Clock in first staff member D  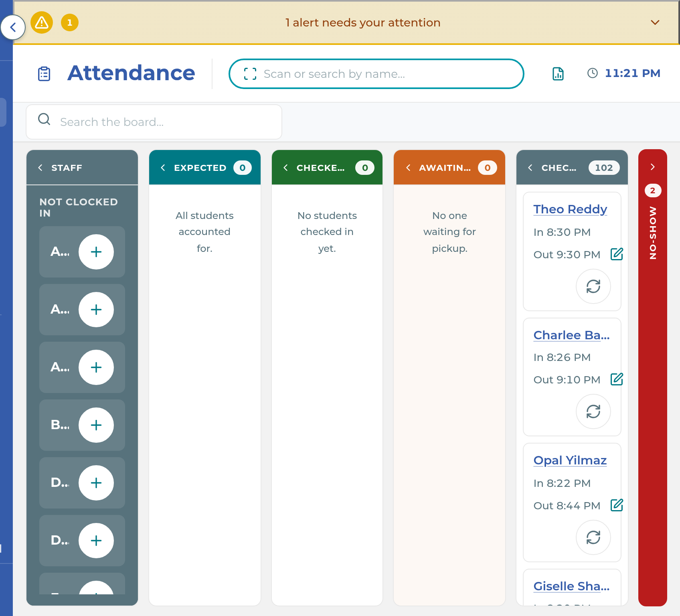96,483
